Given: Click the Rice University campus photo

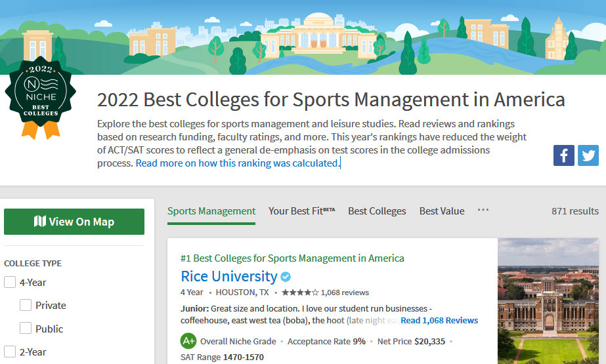Looking at the screenshot, I should pyautogui.click(x=548, y=301).
